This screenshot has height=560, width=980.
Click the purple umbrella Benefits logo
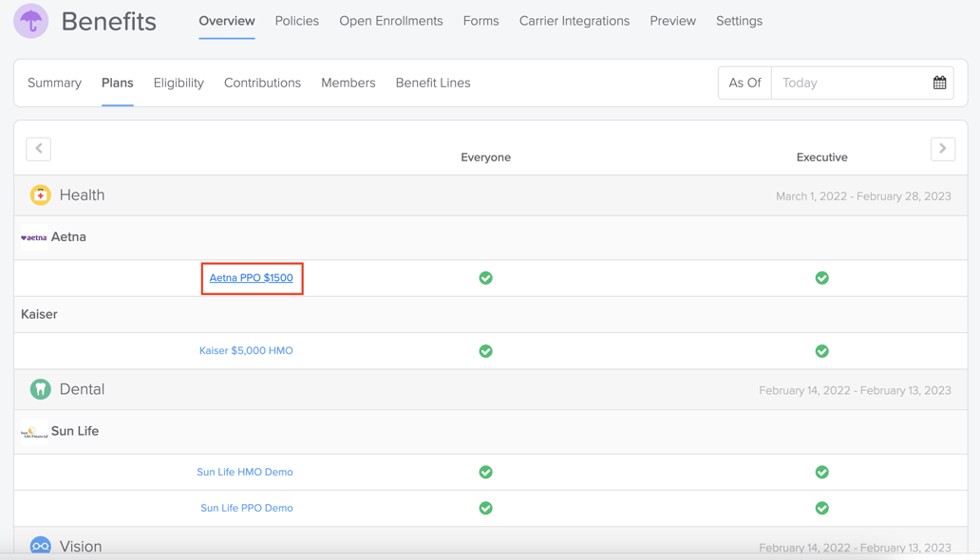30,21
